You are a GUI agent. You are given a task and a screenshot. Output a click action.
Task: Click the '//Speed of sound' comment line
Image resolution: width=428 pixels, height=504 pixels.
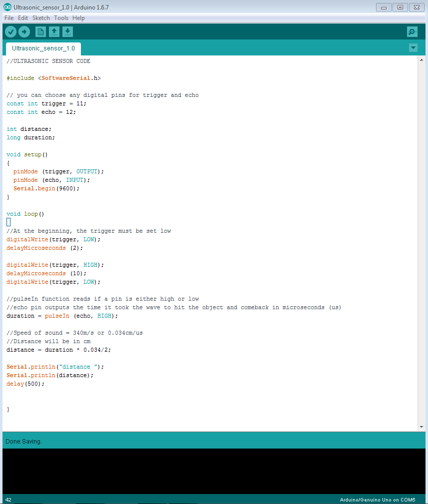(74, 333)
